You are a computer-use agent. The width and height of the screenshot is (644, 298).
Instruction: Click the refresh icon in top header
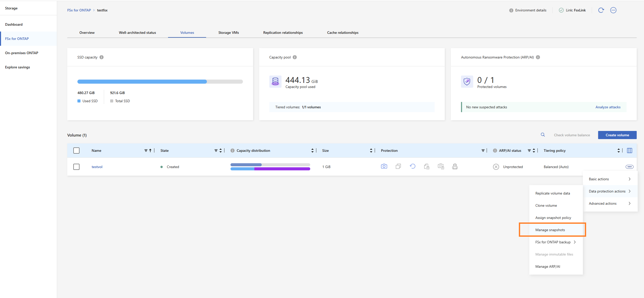601,10
